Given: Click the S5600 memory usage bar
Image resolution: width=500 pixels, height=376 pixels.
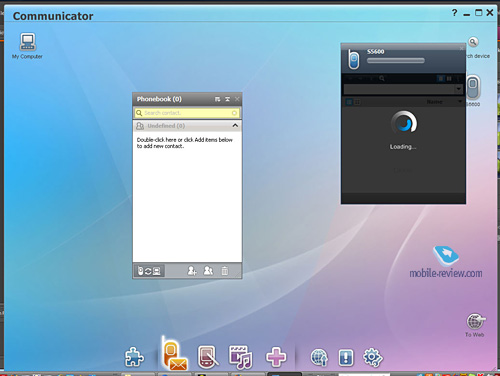Looking at the screenshot, I should click(396, 61).
